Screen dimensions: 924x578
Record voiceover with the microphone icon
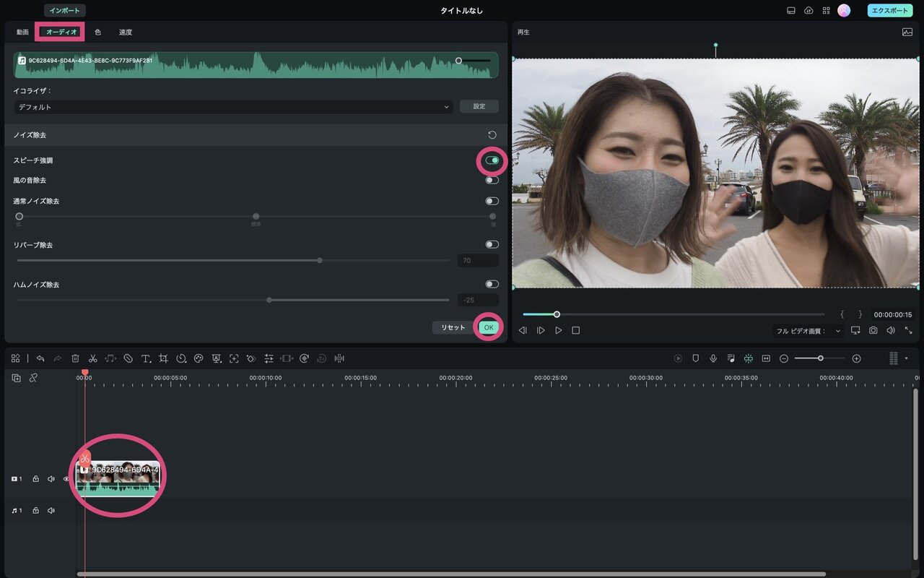[713, 358]
